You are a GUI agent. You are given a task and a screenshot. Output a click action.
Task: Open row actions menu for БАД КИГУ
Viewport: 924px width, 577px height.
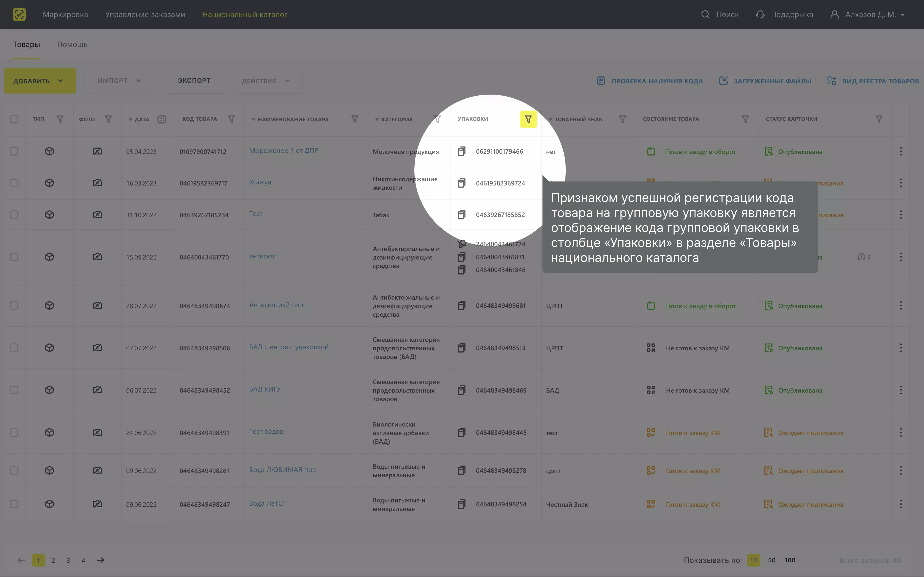901,390
